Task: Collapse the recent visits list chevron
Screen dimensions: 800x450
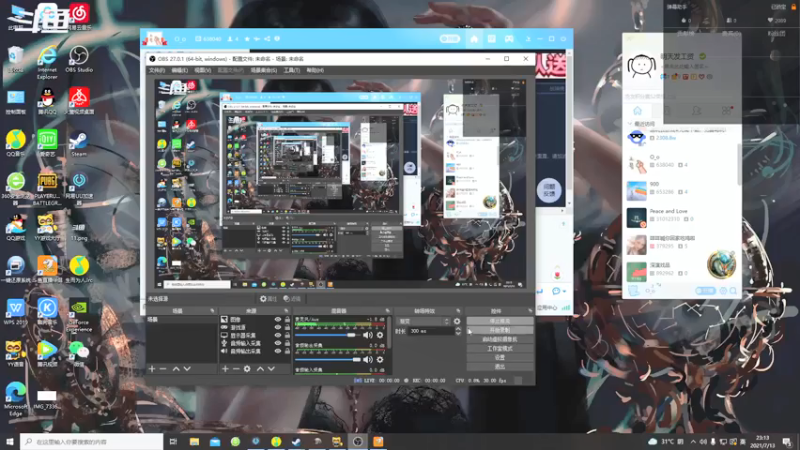Action: [630, 123]
